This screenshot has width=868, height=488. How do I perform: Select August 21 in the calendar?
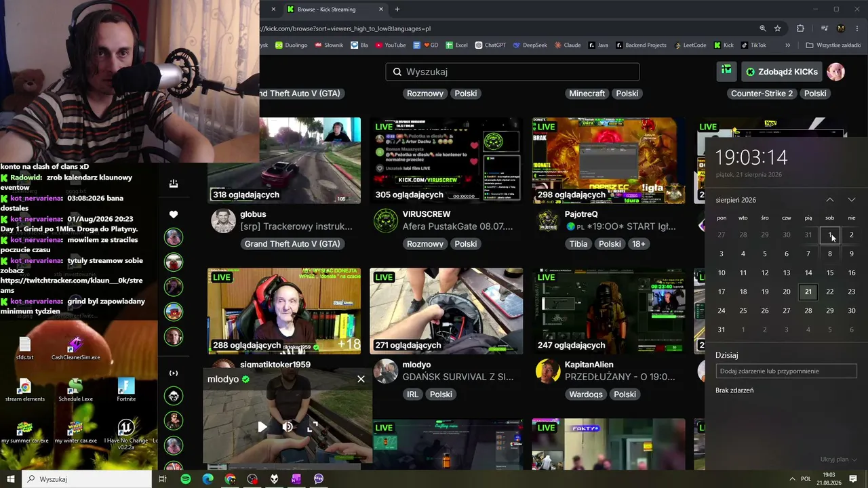(808, 291)
